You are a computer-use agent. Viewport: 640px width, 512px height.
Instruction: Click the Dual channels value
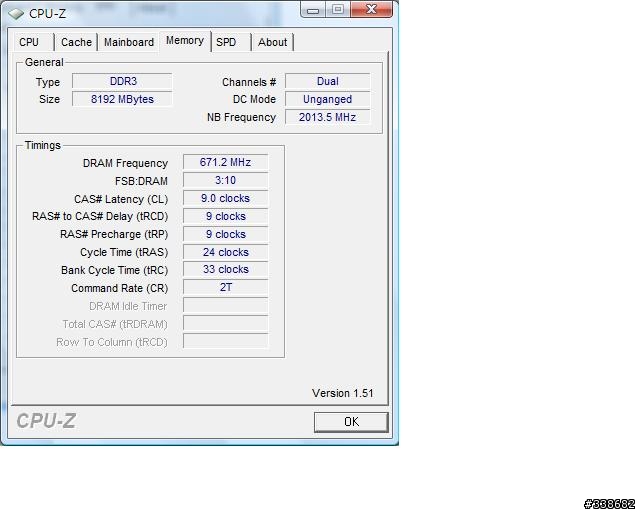[327, 81]
